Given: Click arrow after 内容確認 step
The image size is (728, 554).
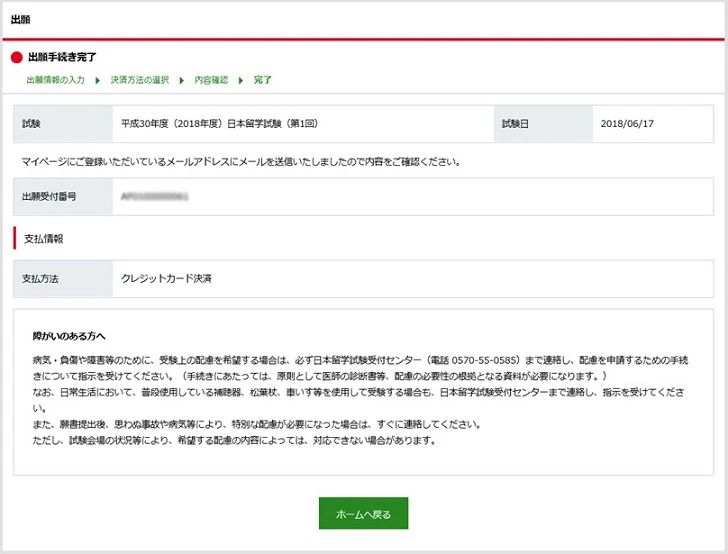Looking at the screenshot, I should point(240,80).
